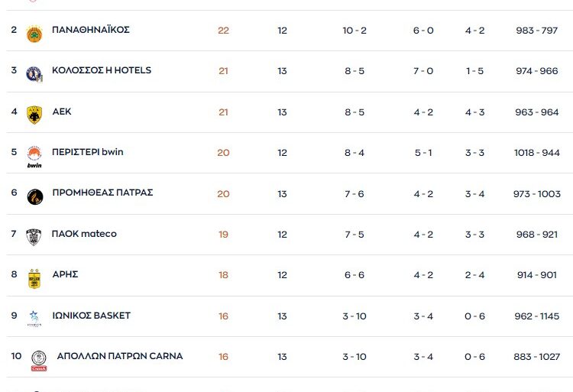The width and height of the screenshot is (573, 392).
Task: Click the PAOK mateco team crest
Action: coord(34,237)
